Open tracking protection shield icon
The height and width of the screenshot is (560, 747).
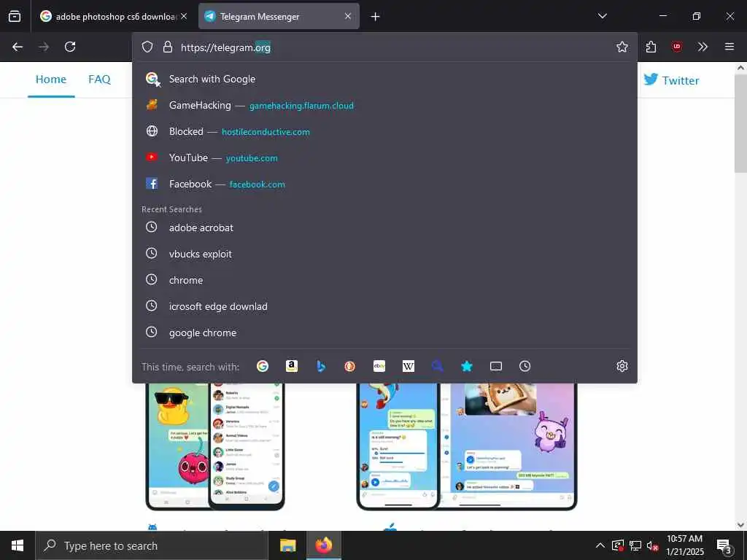[147, 47]
